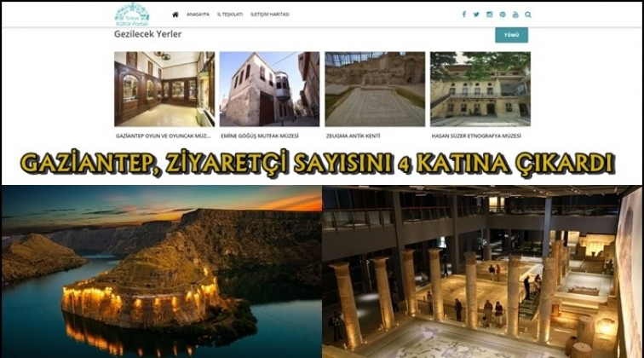
Task: Select the toy museum interior thumbnail
Action: pos(164,89)
